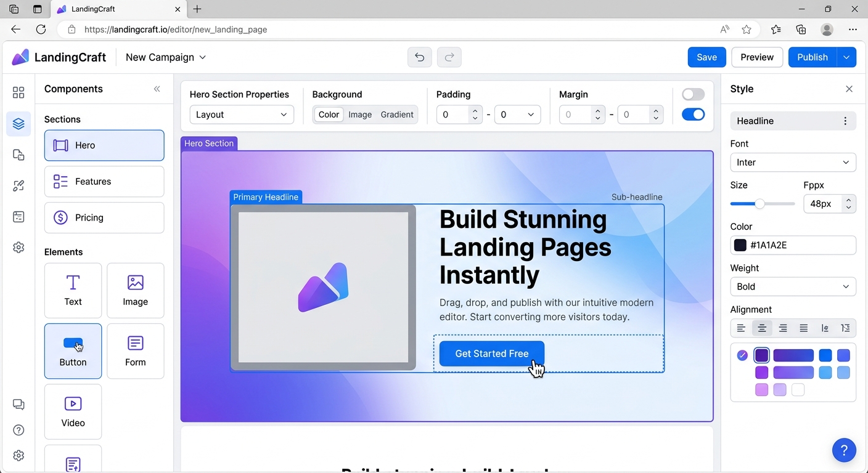Image resolution: width=868 pixels, height=473 pixels.
Task: Click the purple checkmark circle in color palette
Action: (742, 355)
